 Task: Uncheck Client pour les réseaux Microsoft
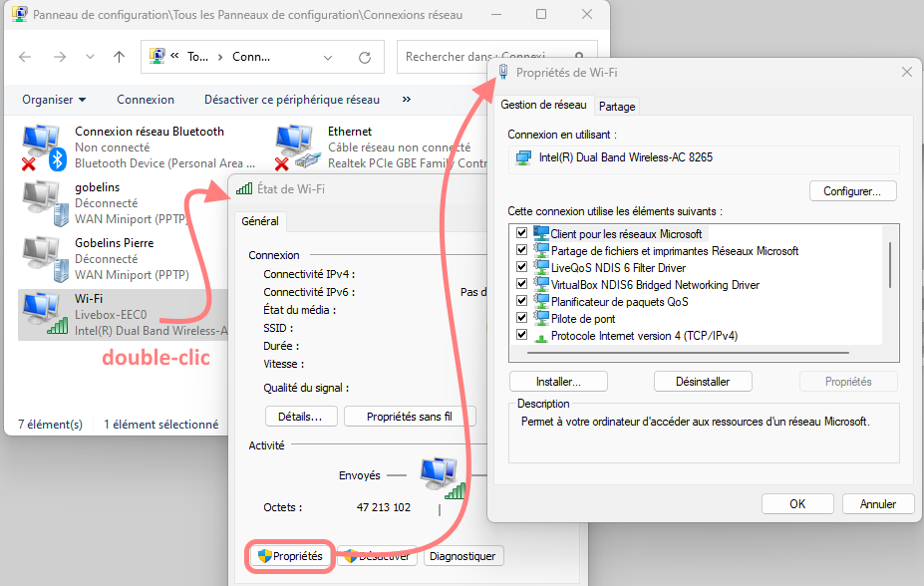click(522, 232)
